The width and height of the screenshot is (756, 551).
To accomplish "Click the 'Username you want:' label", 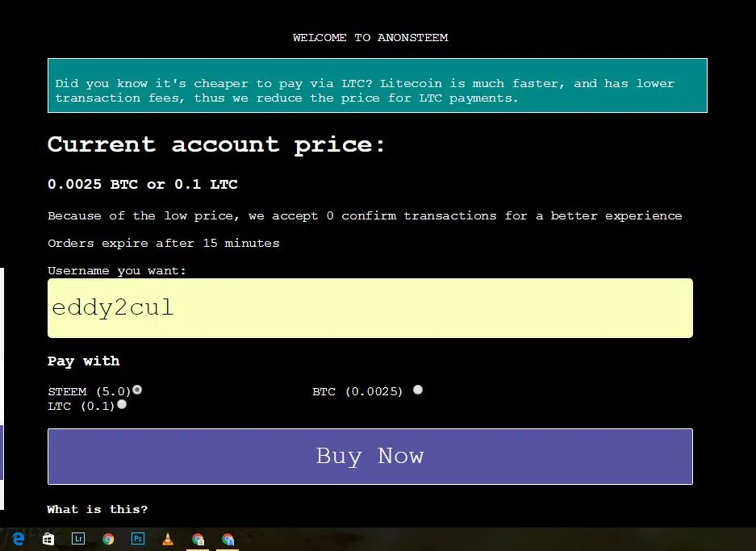I will [117, 271].
